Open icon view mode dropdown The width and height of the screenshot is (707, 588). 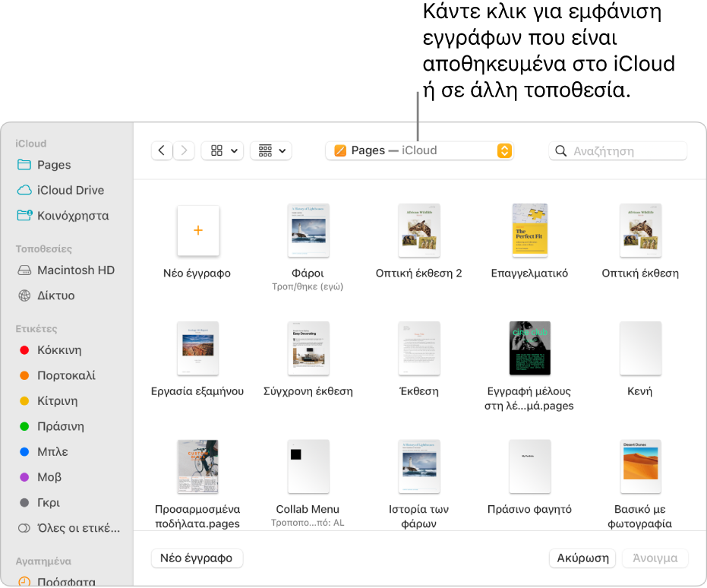point(223,150)
